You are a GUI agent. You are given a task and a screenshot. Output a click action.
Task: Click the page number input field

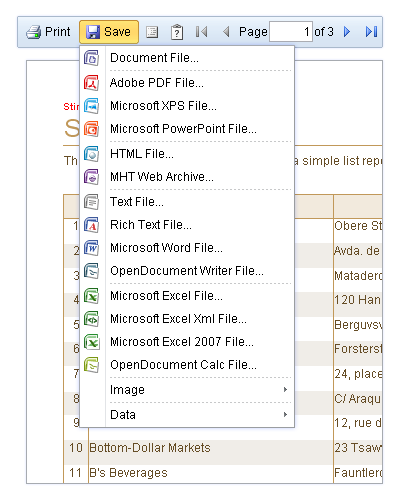(x=291, y=32)
